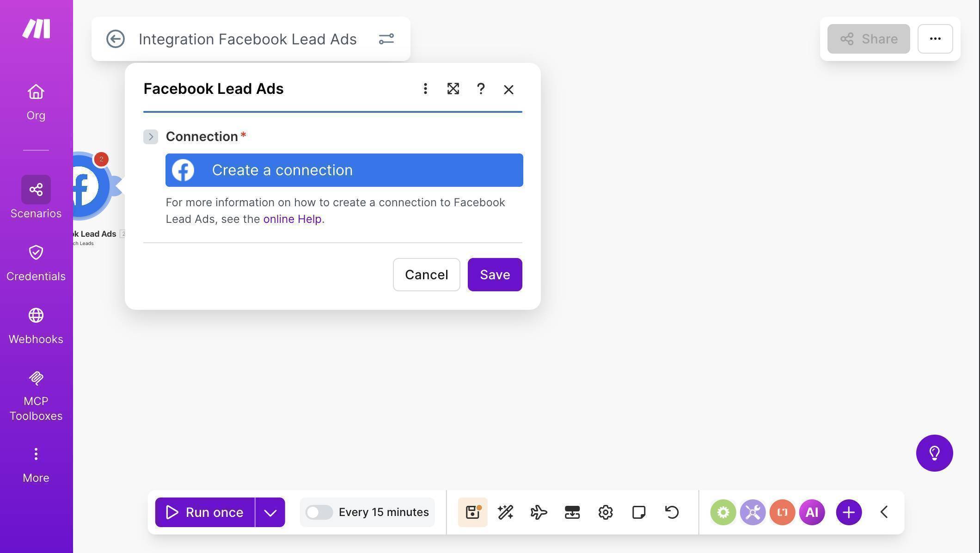Click Create a connection for Facebook
The height and width of the screenshot is (553, 980).
(x=343, y=170)
